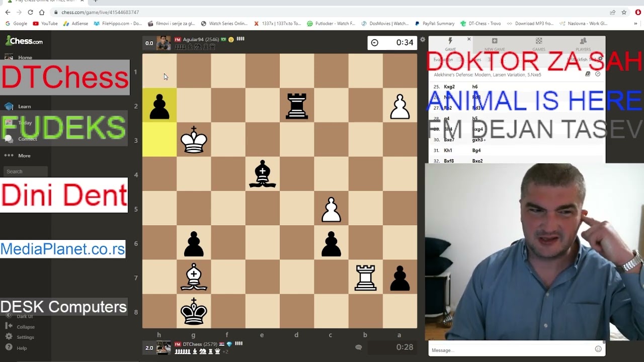The width and height of the screenshot is (644, 362).
Task: Open the Watch Series Online bookmark
Action: pos(224,24)
